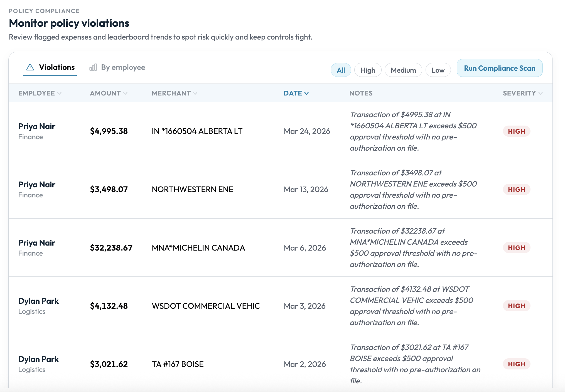The width and height of the screenshot is (565, 392).
Task: Click merchant IN *1660504 ALBERTA LT
Action: (197, 131)
